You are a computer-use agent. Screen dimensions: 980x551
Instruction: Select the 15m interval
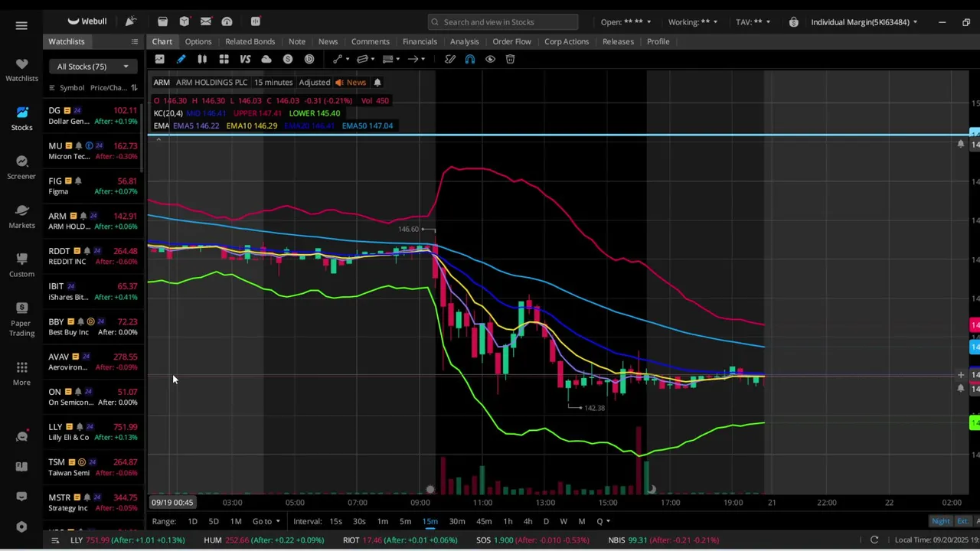pos(430,521)
